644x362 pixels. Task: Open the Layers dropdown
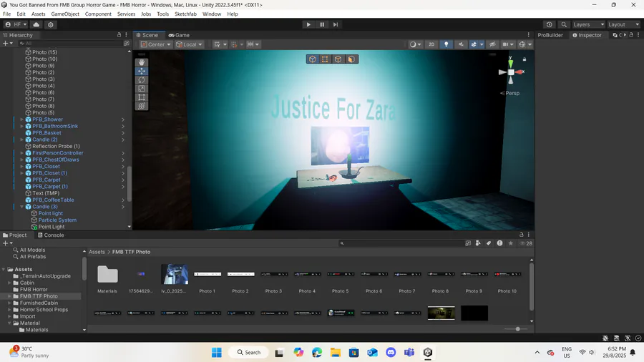tap(589, 24)
